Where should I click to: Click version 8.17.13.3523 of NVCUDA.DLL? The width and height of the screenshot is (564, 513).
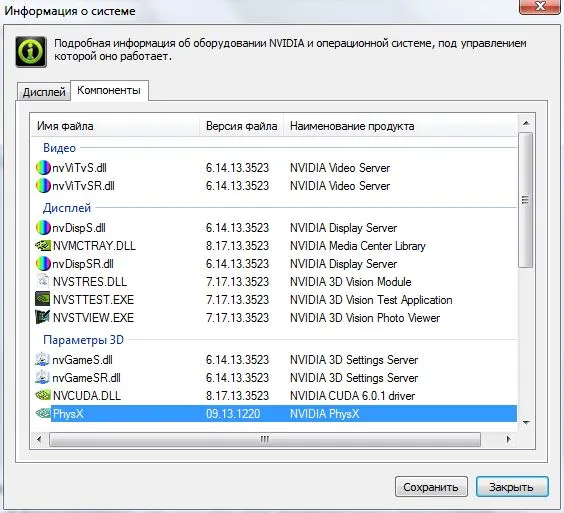point(237,396)
